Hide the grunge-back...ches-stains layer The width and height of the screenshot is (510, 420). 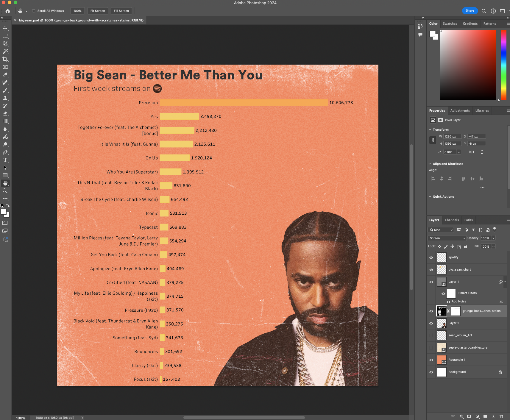(431, 311)
